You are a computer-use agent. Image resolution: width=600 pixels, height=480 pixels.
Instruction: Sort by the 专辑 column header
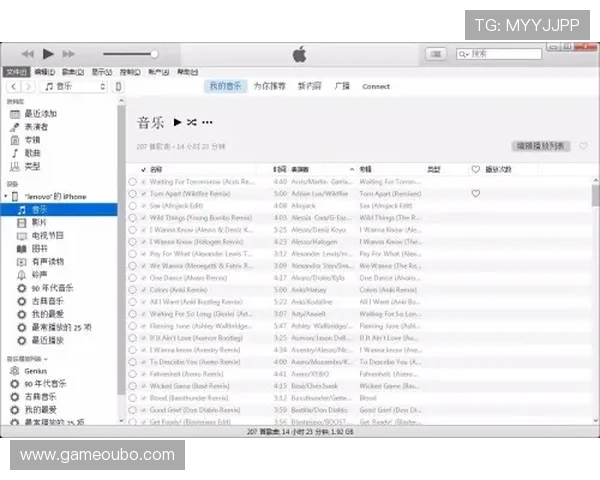coord(365,169)
